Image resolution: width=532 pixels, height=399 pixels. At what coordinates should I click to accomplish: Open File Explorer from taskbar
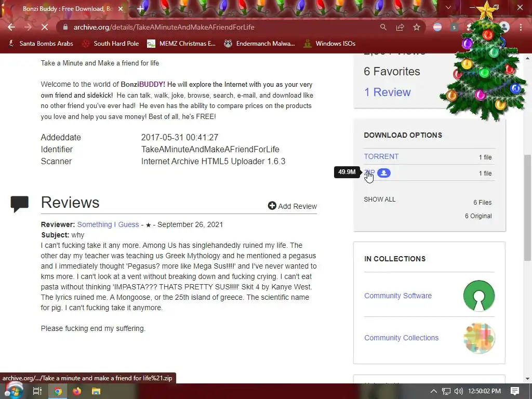click(96, 391)
